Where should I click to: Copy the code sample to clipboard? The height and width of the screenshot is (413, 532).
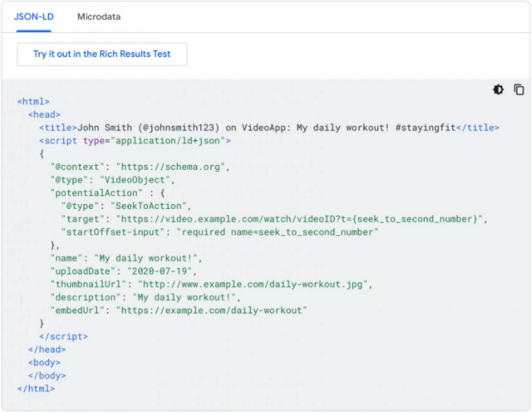[518, 90]
